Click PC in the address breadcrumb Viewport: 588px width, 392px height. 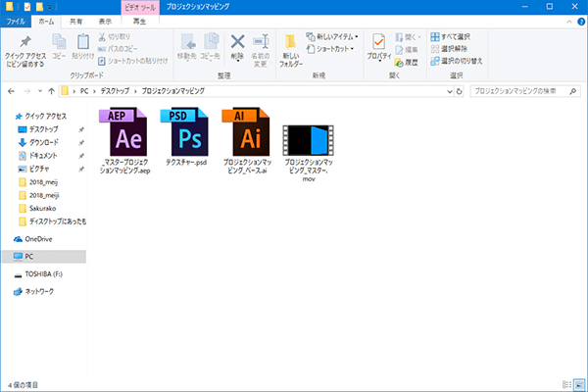click(84, 91)
